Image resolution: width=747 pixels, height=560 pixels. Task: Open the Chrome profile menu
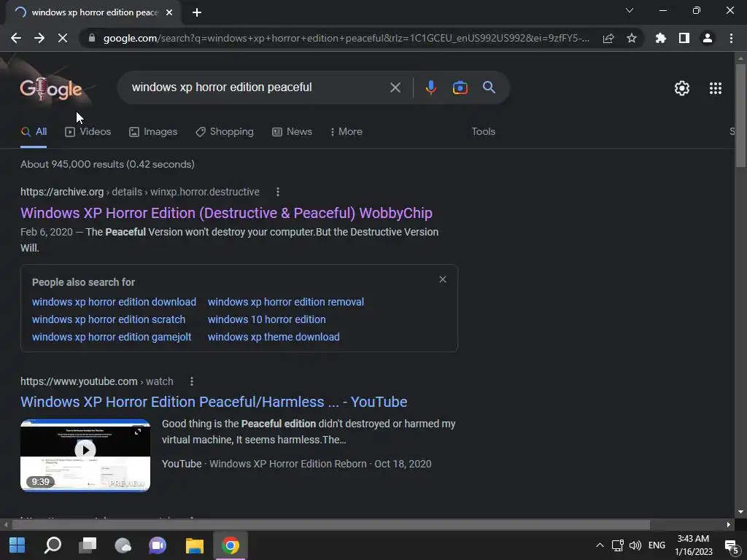[x=708, y=38]
